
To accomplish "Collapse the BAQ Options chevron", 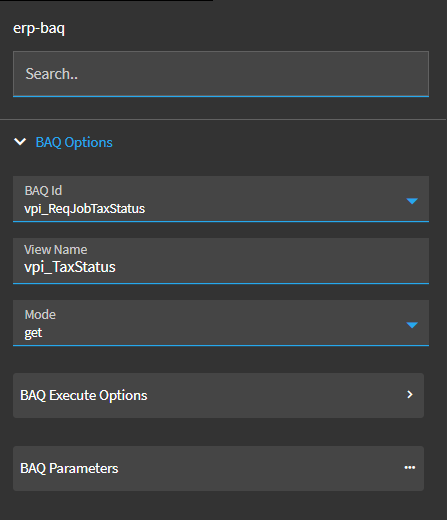I will point(20,142).
